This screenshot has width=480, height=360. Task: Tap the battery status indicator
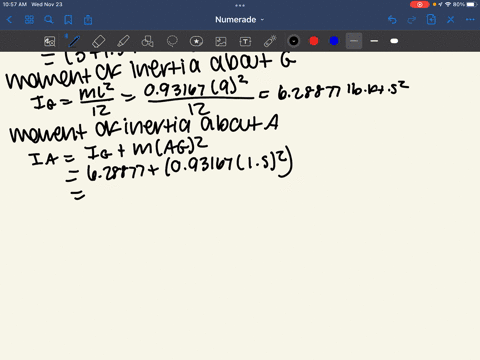[472, 4]
